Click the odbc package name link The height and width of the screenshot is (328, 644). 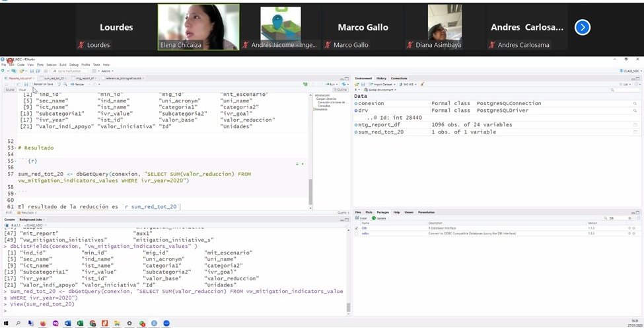(365, 233)
